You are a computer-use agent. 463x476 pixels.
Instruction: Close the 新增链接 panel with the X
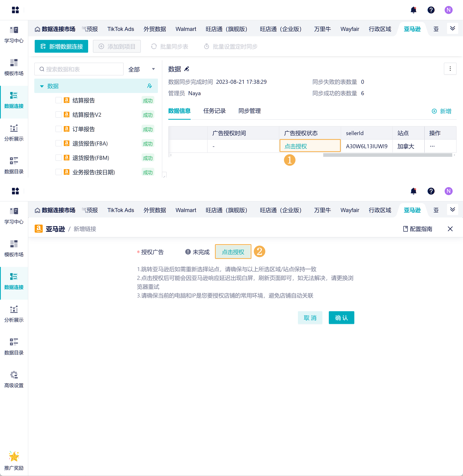[450, 229]
